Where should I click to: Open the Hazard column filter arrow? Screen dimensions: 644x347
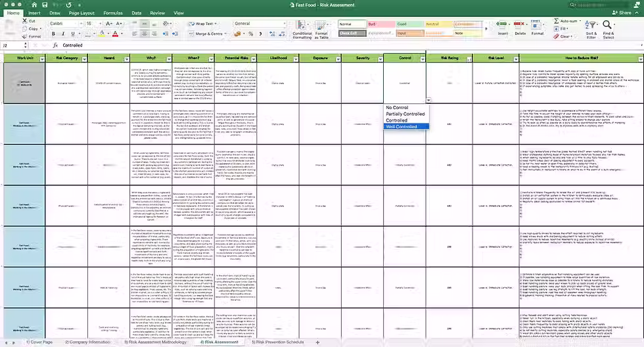click(x=126, y=59)
